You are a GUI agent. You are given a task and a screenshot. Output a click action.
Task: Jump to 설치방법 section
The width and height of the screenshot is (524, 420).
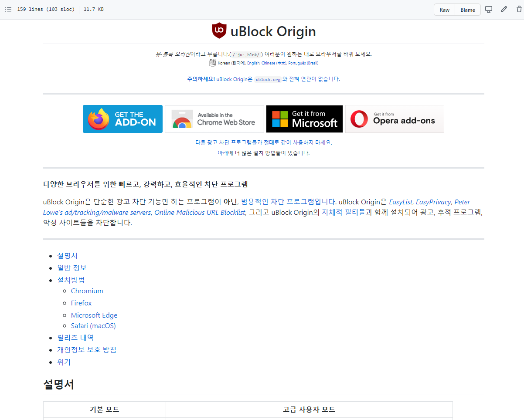pos(71,280)
